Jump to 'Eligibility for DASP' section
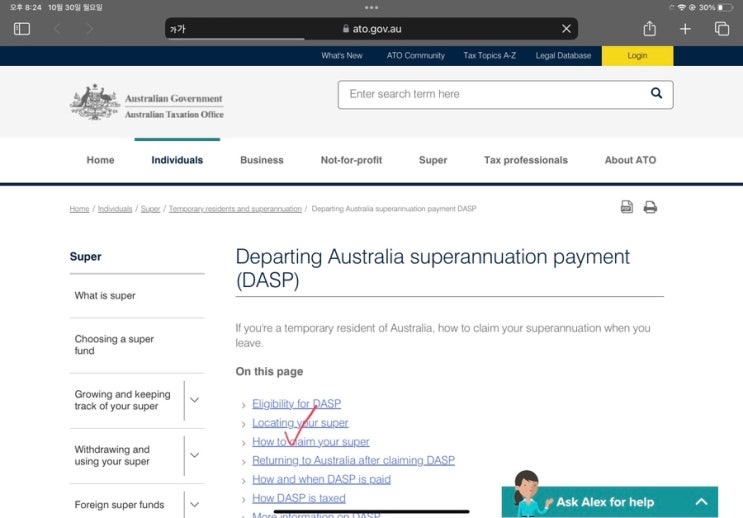 coord(296,404)
